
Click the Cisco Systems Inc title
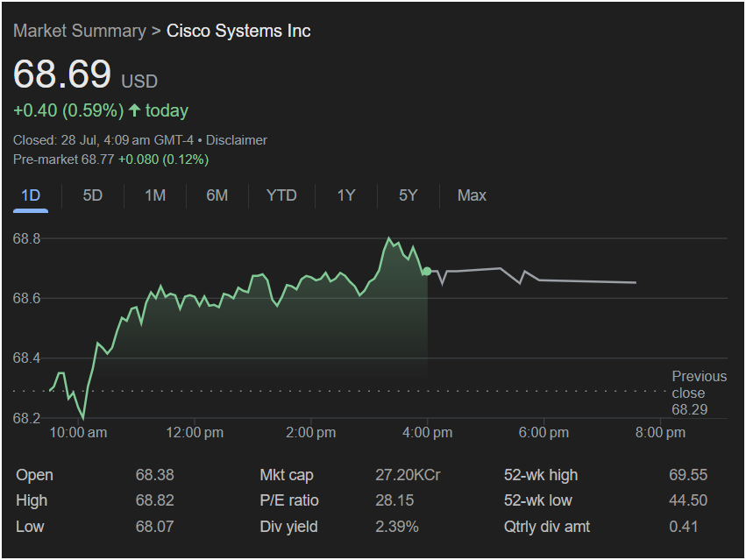point(238,31)
